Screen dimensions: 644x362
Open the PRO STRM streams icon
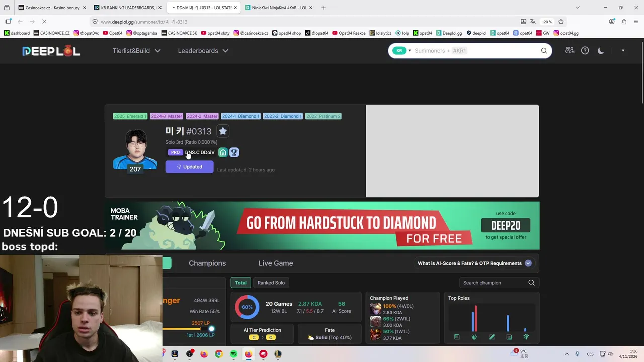(x=569, y=51)
